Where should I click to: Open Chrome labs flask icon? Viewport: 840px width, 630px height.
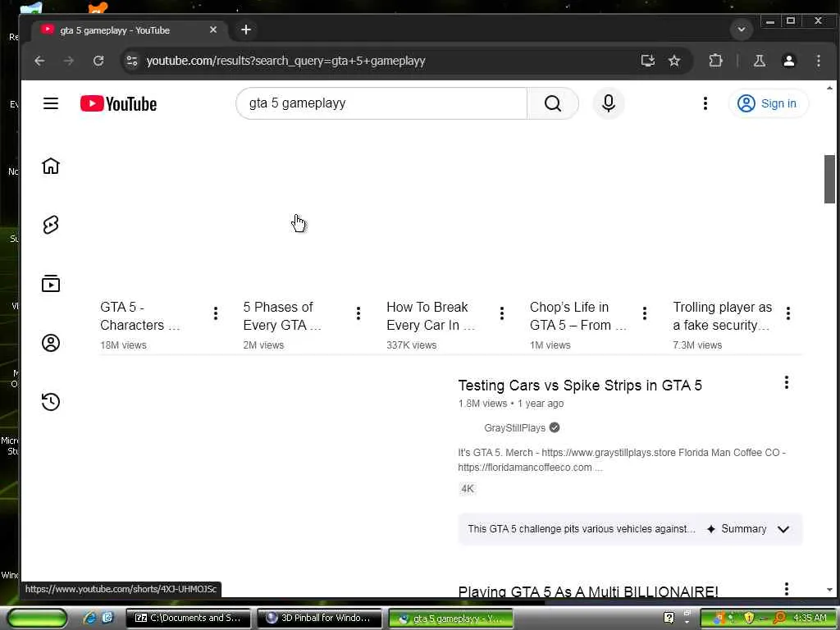pyautogui.click(x=759, y=61)
